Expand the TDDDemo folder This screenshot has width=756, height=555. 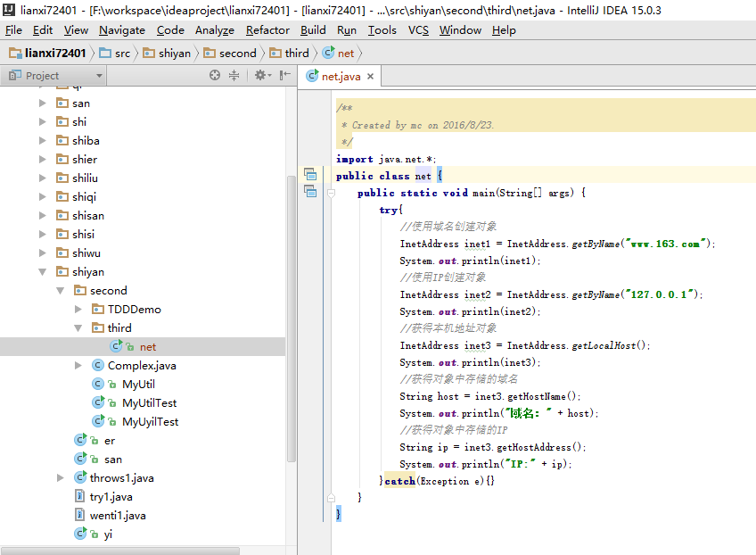tap(78, 310)
